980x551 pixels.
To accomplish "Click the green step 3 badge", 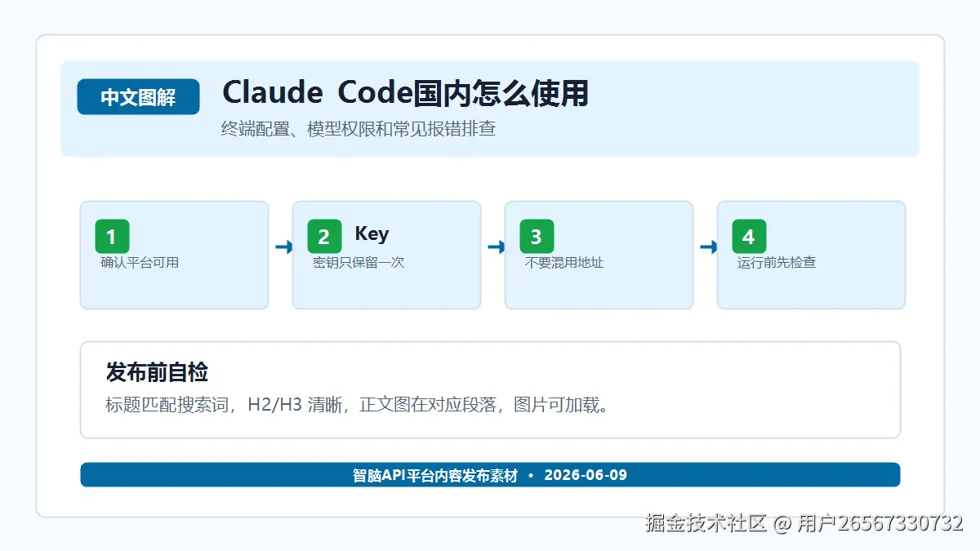I will point(537,237).
